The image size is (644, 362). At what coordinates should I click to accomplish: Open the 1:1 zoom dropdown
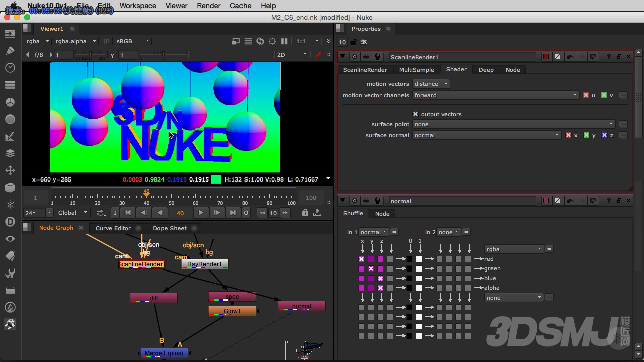coord(307,41)
